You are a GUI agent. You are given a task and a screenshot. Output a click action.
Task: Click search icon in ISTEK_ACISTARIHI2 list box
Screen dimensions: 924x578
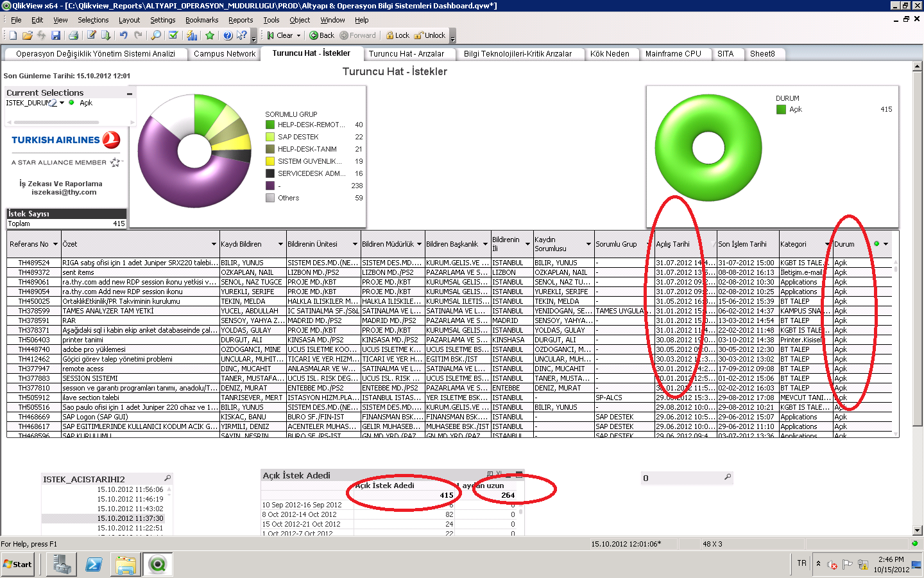(167, 478)
